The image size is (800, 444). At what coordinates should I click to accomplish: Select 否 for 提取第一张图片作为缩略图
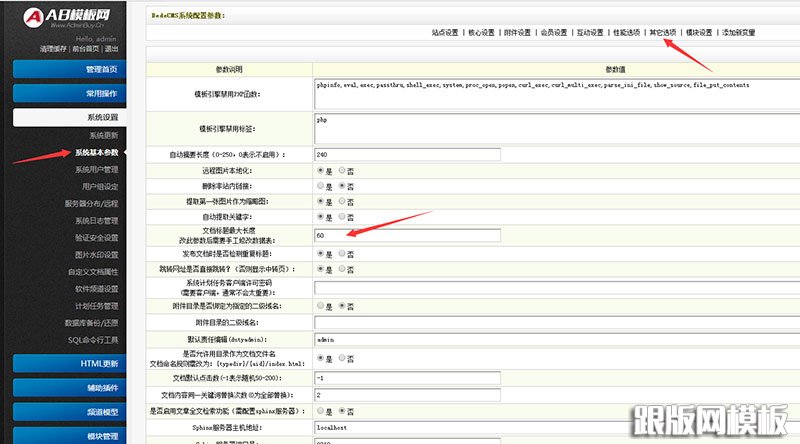(342, 201)
